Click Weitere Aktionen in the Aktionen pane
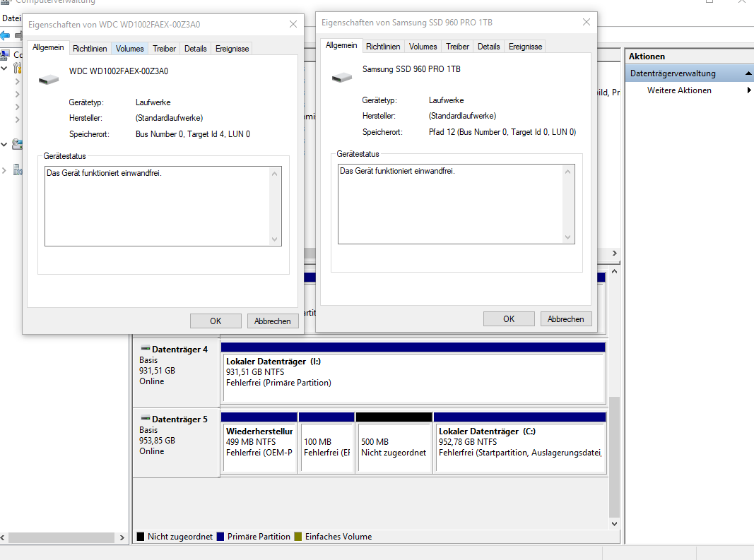Screen dimensions: 754x560 click(679, 90)
